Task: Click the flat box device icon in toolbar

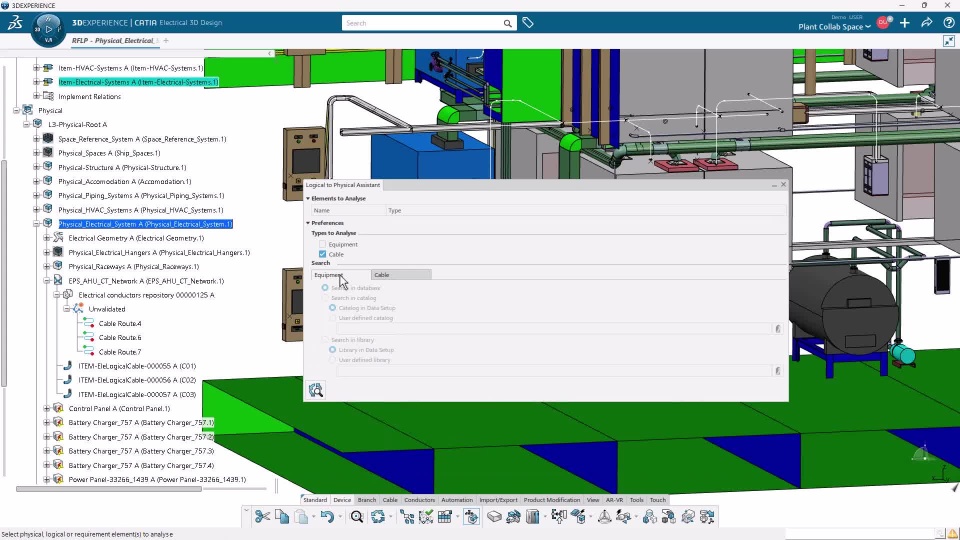Action: (x=494, y=517)
